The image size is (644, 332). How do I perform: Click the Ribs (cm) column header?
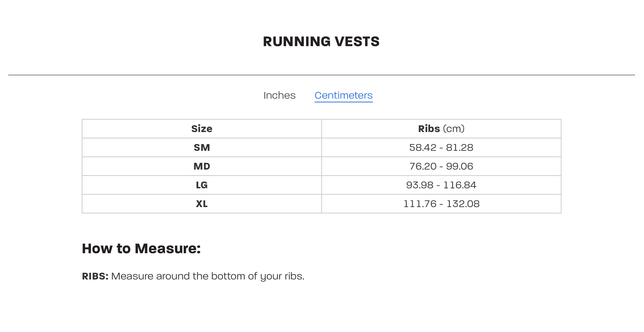[x=441, y=129]
